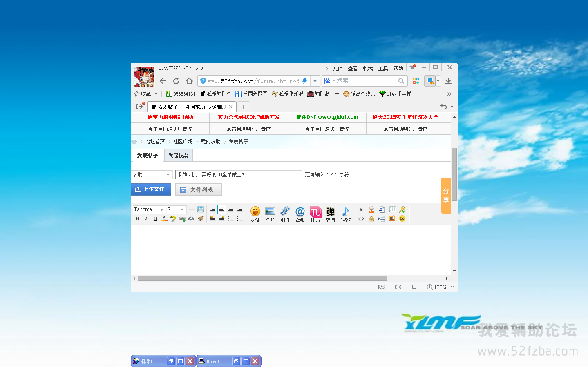Pick a font color with the A swatch
The width and height of the screenshot is (588, 367).
tap(164, 219)
